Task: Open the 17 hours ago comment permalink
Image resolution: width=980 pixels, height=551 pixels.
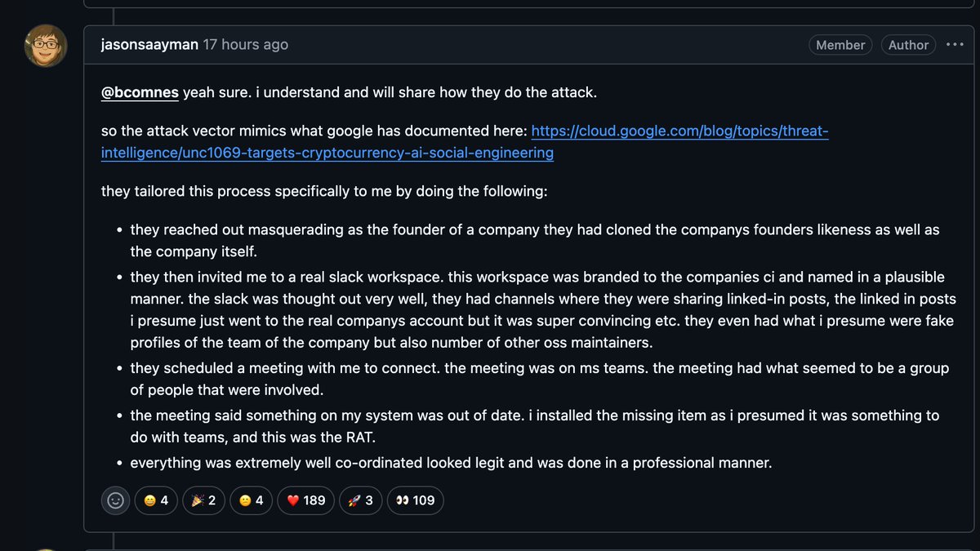Action: (x=245, y=45)
